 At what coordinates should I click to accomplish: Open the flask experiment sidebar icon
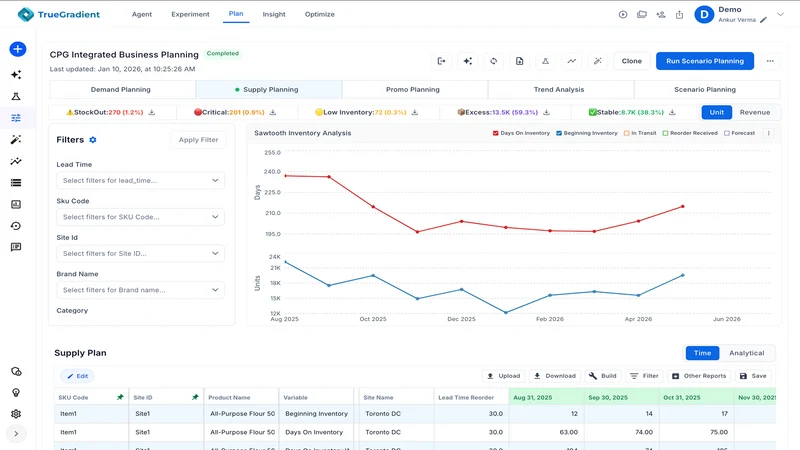[x=16, y=96]
